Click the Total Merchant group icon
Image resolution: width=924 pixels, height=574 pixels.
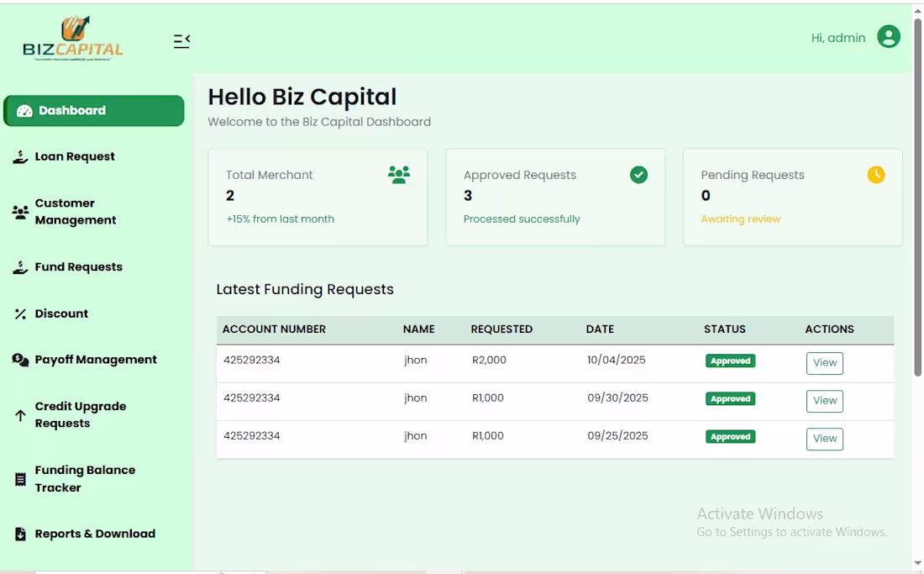pos(399,174)
